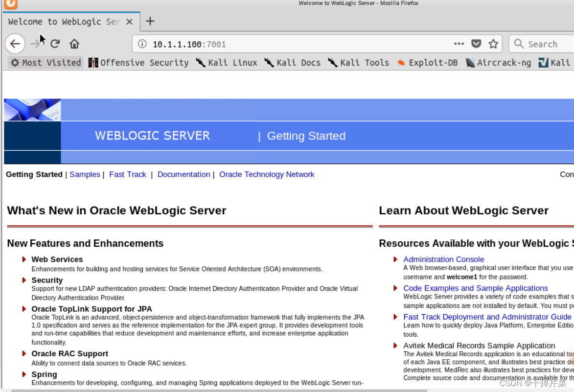Open Oracle Technology Network link

coord(267,175)
